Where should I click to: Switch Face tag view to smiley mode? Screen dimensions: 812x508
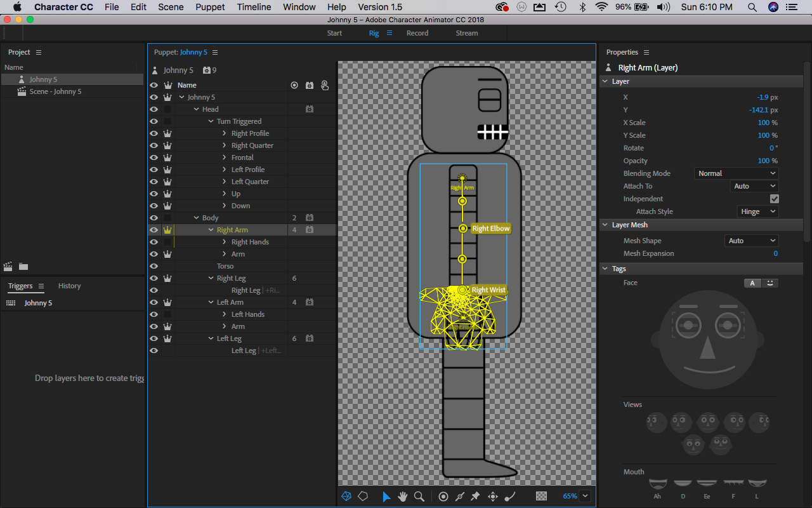[x=769, y=283]
